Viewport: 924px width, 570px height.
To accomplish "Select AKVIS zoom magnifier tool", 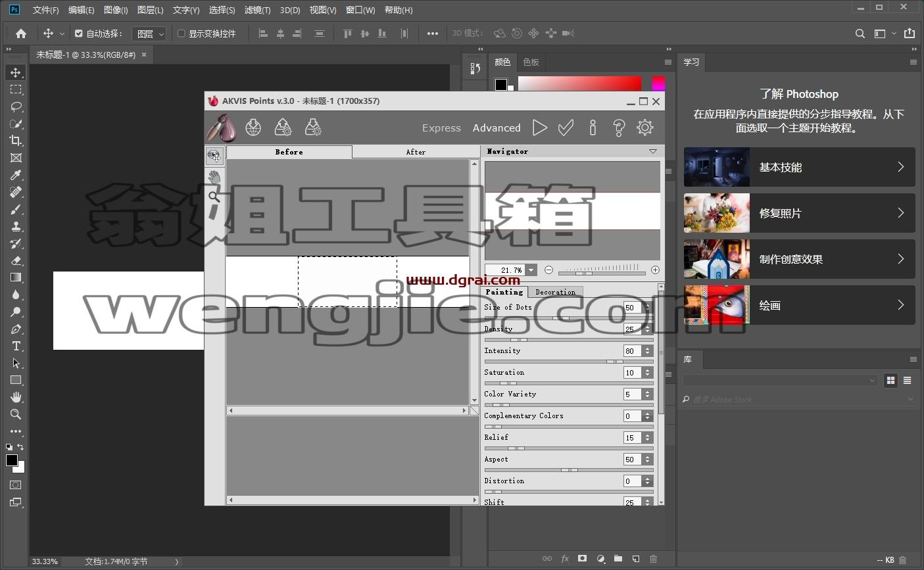I will (x=214, y=196).
